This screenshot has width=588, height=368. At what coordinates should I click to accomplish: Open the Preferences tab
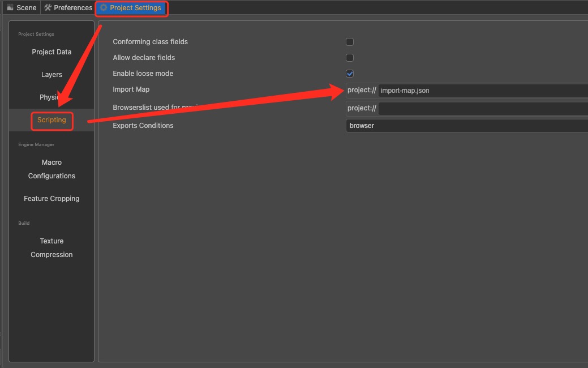[68, 7]
